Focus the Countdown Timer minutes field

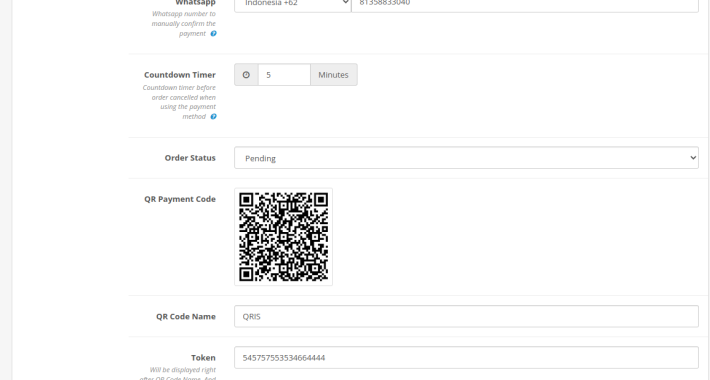coord(284,75)
